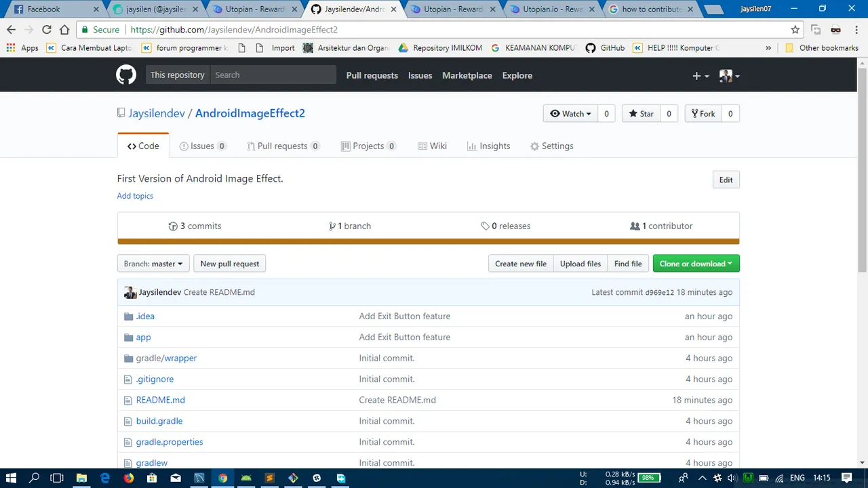Screen dimensions: 868x488
Task: Open the repository Settings tab
Action: click(x=551, y=146)
